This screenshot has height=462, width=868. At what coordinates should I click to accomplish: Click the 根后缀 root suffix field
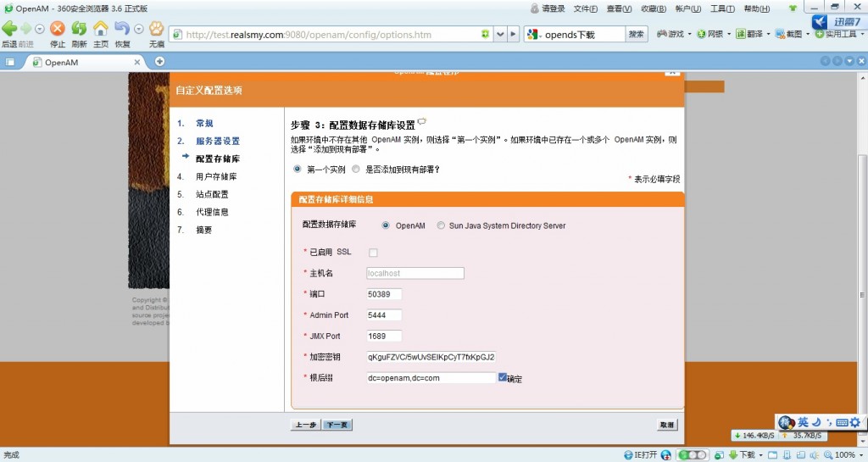pos(431,378)
